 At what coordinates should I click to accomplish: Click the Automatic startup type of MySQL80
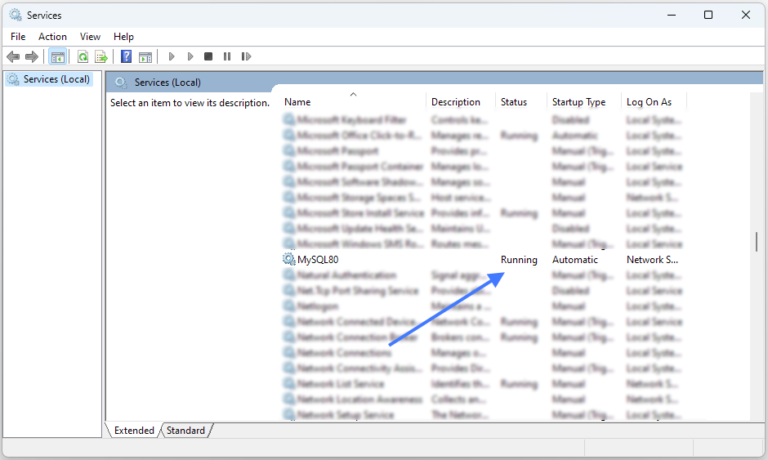[x=575, y=260]
